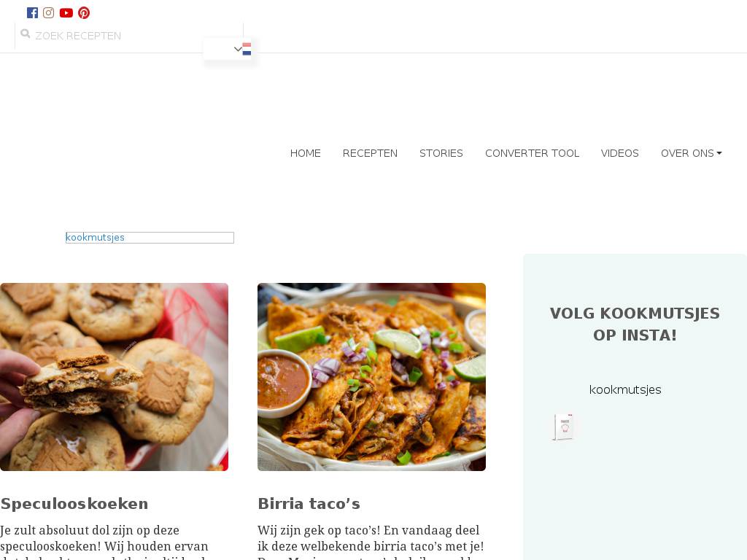Click the Speculooskoeken cookies photo

click(x=115, y=377)
